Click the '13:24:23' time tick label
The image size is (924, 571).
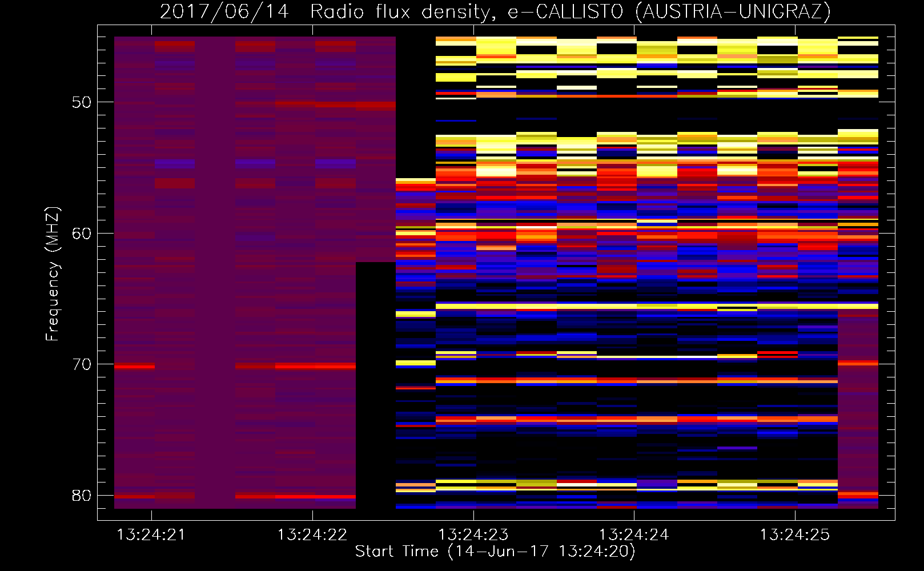473,534
